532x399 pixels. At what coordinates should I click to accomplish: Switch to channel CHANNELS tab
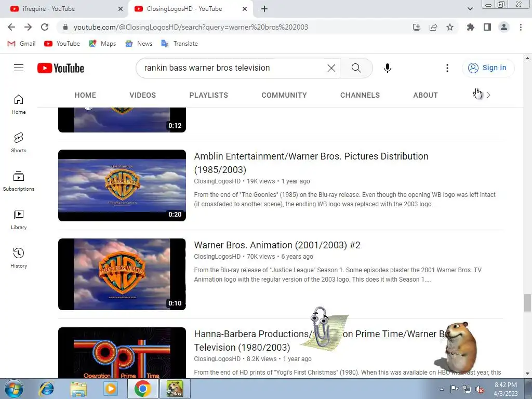click(360, 96)
